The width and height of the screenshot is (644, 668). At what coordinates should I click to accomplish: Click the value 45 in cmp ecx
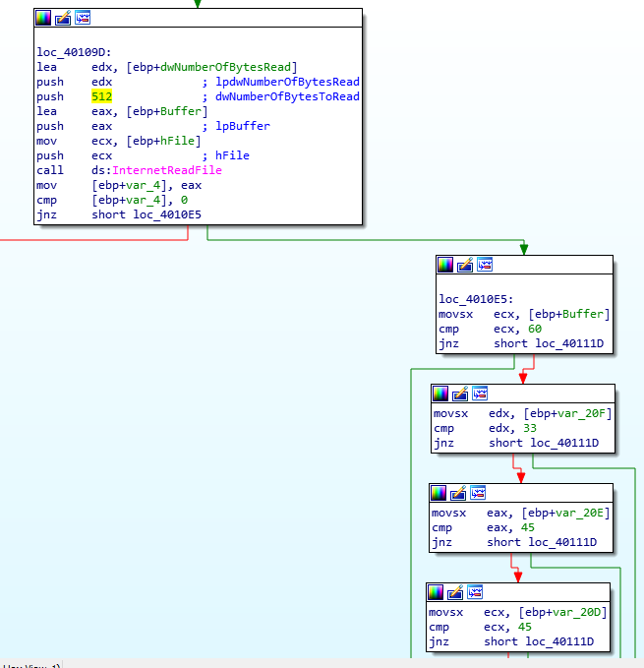click(x=524, y=627)
